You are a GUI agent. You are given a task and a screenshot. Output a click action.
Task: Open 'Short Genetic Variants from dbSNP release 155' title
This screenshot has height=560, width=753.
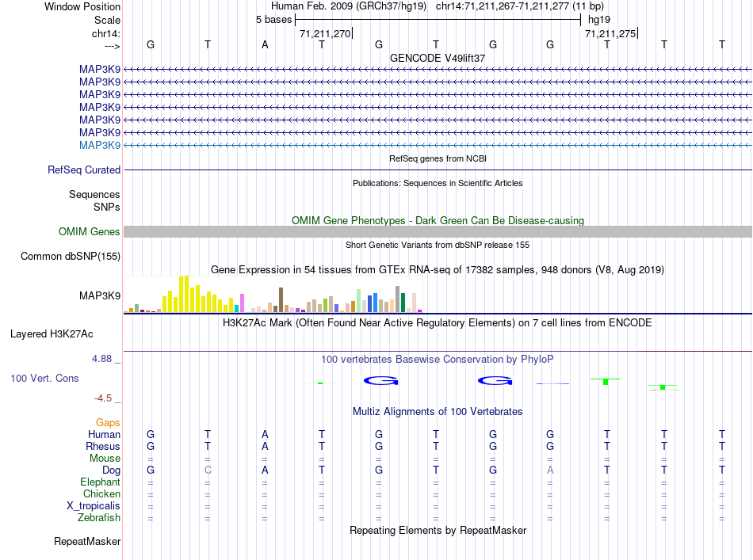(438, 245)
